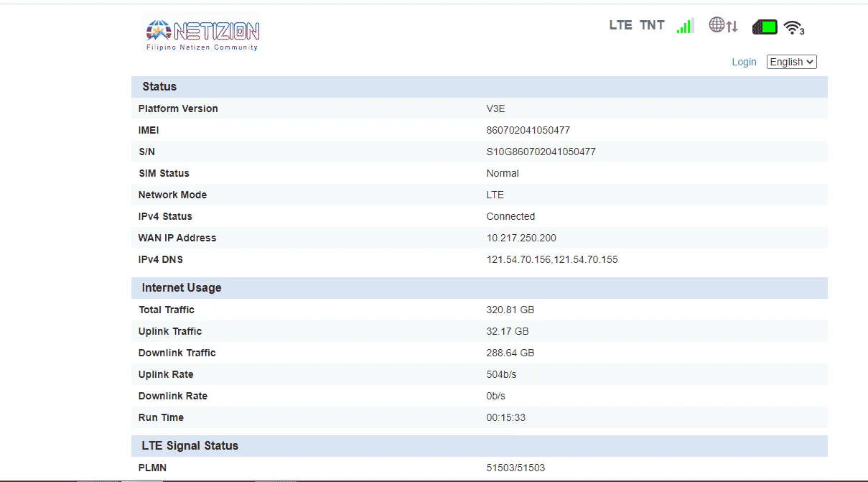This screenshot has height=482, width=868.
Task: Click the green signal strength bars icon
Action: click(x=685, y=26)
